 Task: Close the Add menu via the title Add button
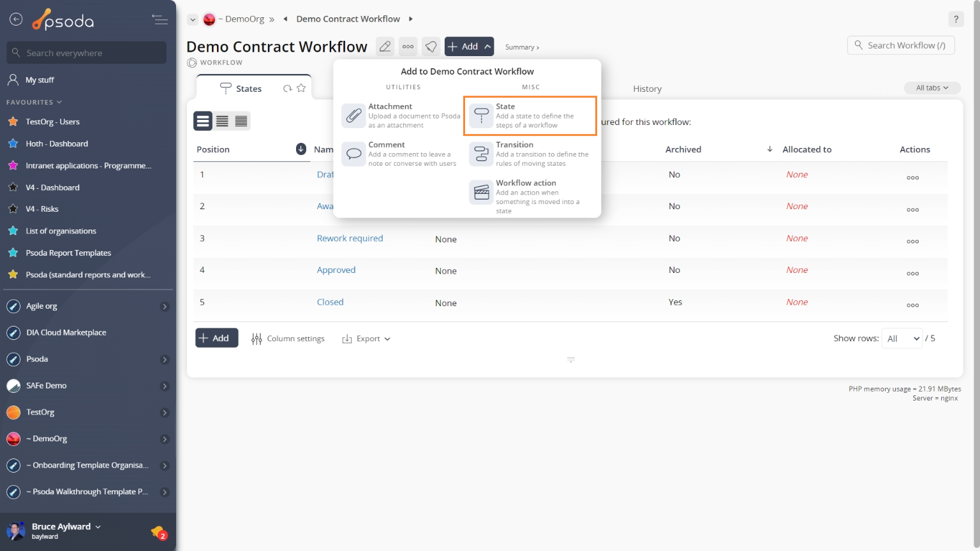[470, 47]
